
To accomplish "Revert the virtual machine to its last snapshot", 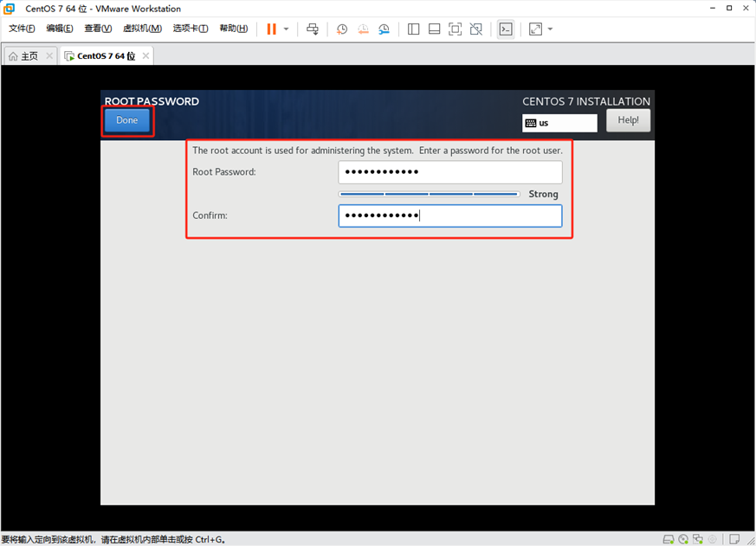I will coord(363,29).
